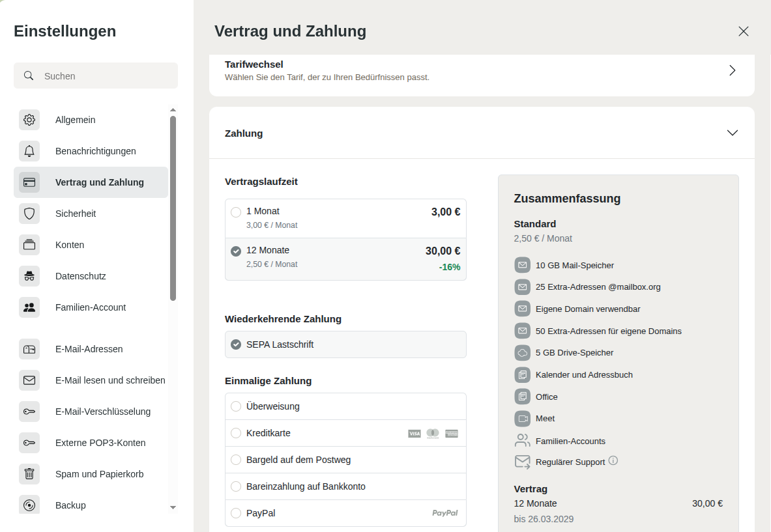Click info icon next to Regulärer Support
771x532 pixels.
point(613,461)
